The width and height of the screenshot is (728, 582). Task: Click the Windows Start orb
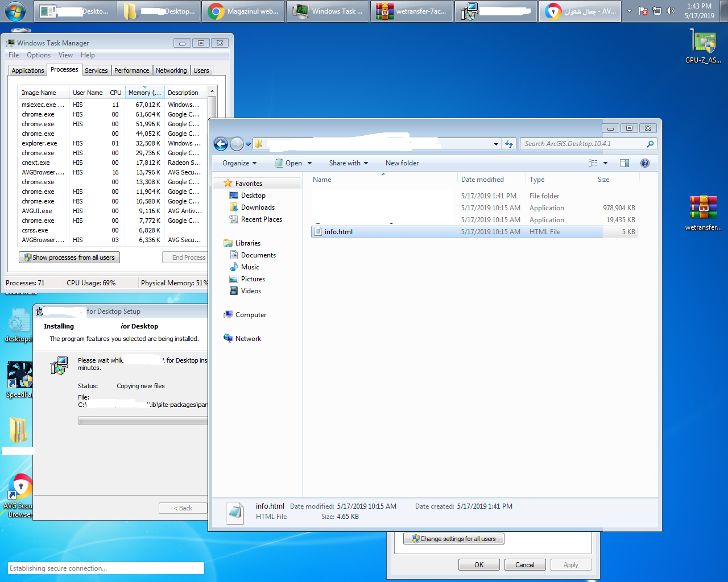coord(15,11)
